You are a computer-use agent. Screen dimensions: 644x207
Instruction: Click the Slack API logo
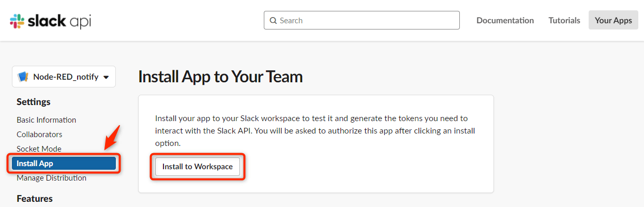click(x=51, y=21)
